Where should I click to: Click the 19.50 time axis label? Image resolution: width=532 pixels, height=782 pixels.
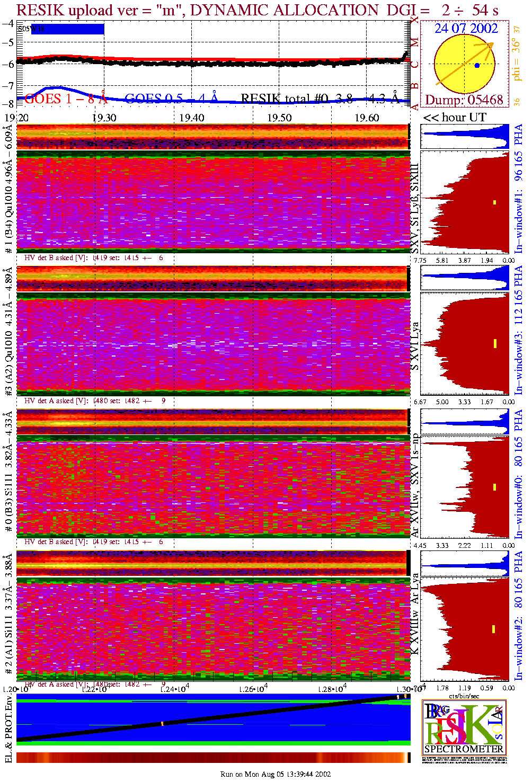pyautogui.click(x=279, y=118)
